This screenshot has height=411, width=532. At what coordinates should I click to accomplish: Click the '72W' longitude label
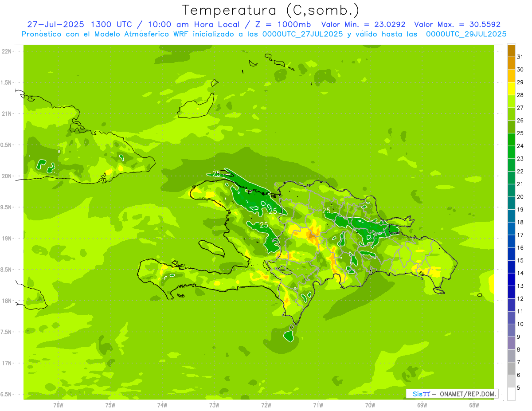(x=266, y=405)
